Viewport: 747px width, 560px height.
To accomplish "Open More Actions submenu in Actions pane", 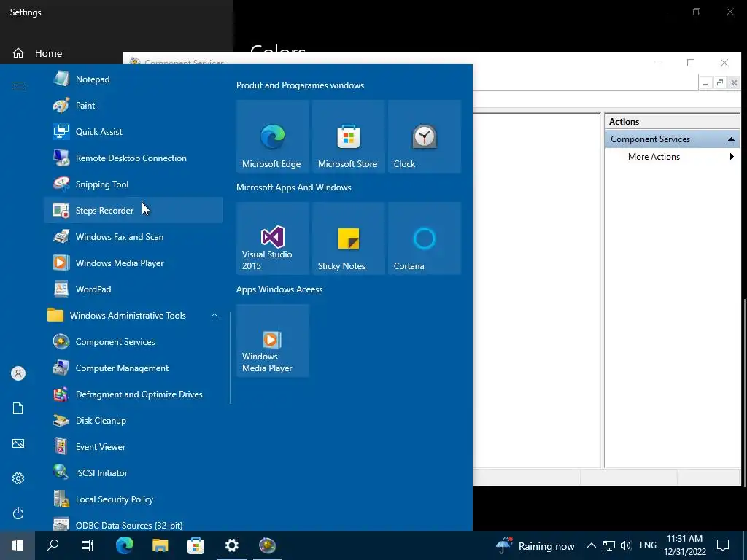I will click(x=673, y=157).
